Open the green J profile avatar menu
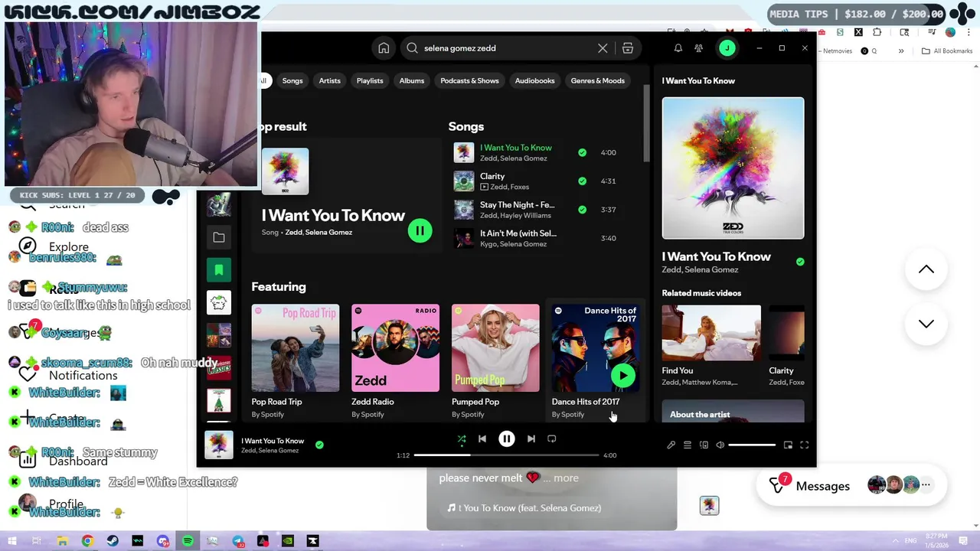The height and width of the screenshot is (551, 980). (727, 48)
